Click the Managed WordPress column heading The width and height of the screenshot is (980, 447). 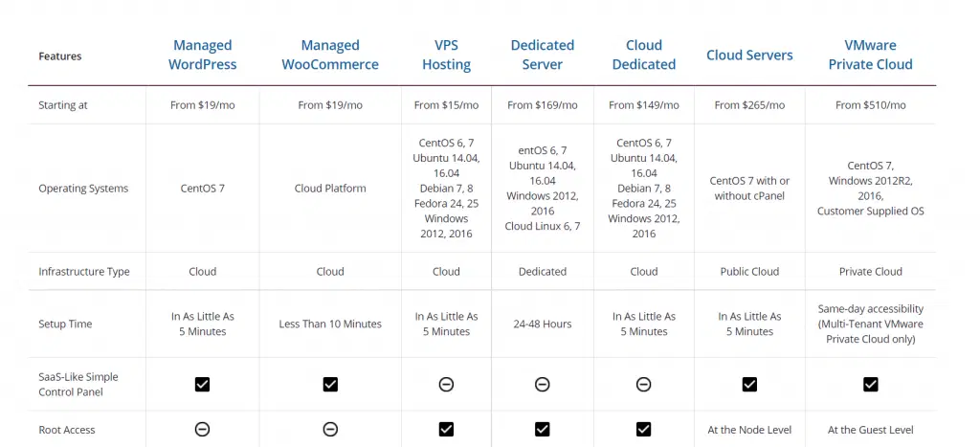[202, 56]
